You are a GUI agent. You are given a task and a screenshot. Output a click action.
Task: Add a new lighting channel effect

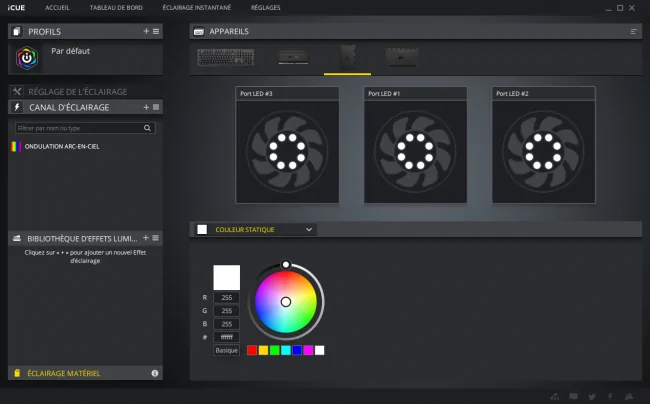tap(146, 107)
